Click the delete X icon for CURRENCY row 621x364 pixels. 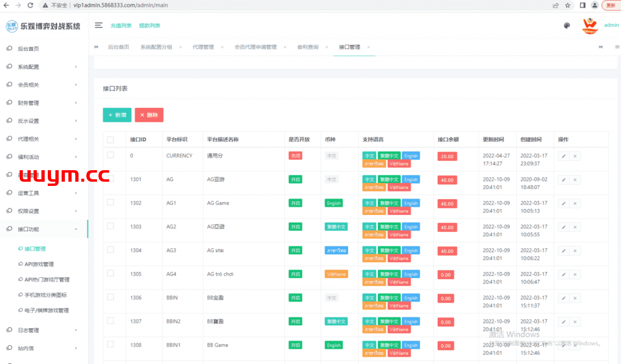coord(575,156)
